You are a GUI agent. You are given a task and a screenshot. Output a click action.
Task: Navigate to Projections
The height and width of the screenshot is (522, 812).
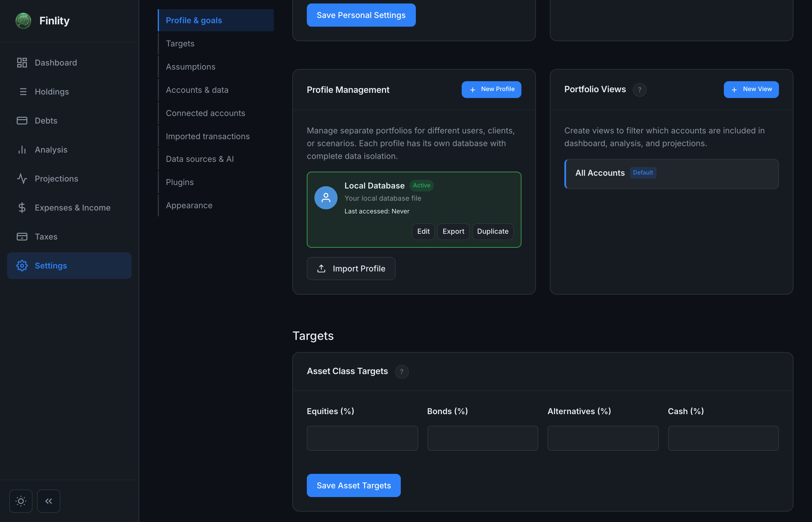click(69, 179)
